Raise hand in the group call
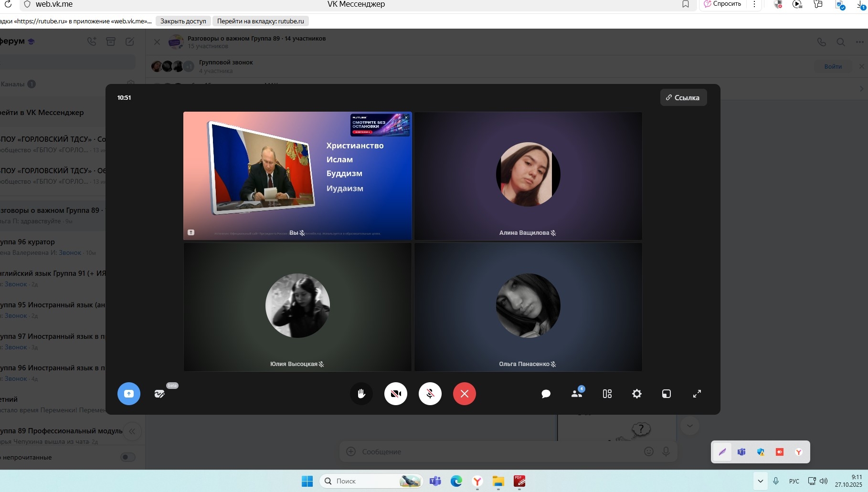This screenshot has width=868, height=492. point(361,394)
